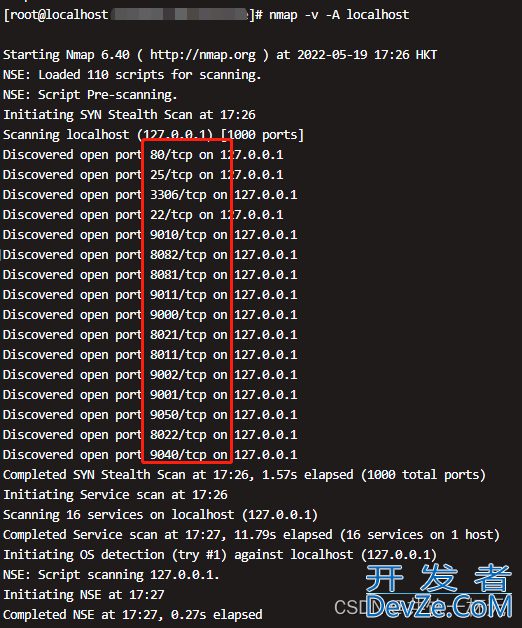Click the port entry '80/tcp'
Image resolution: width=522 pixels, height=628 pixels.
coord(171,155)
